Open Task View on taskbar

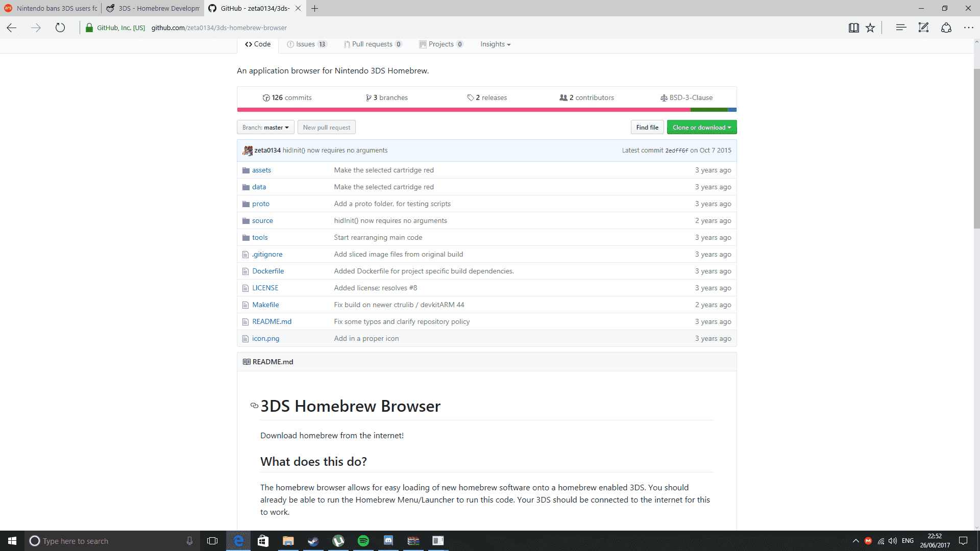coord(212,541)
